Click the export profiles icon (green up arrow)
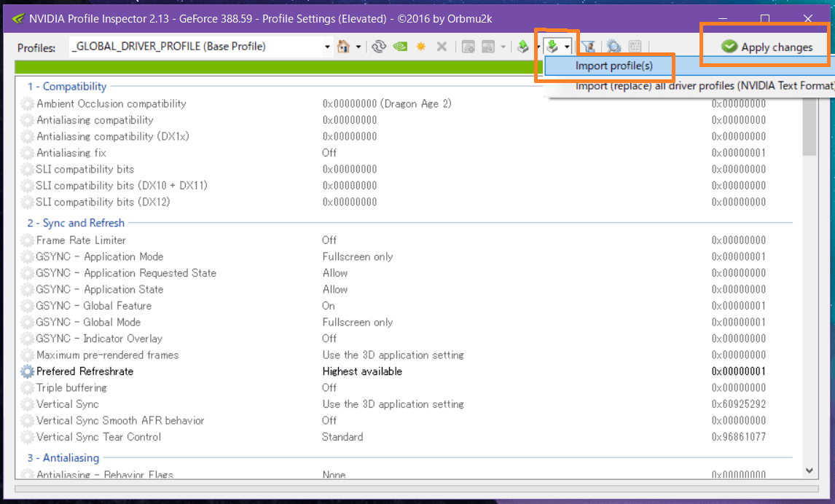The image size is (835, 504). (x=523, y=47)
